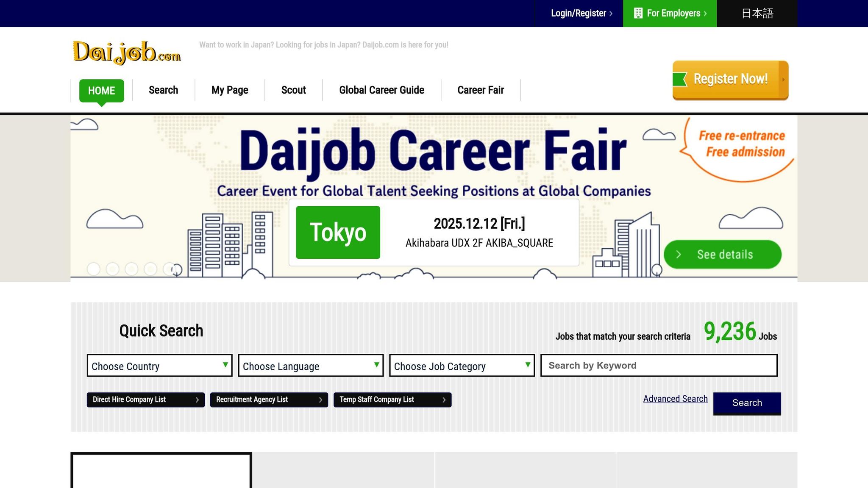The height and width of the screenshot is (488, 868).
Task: Click the chevron inside See details button
Action: click(x=679, y=254)
